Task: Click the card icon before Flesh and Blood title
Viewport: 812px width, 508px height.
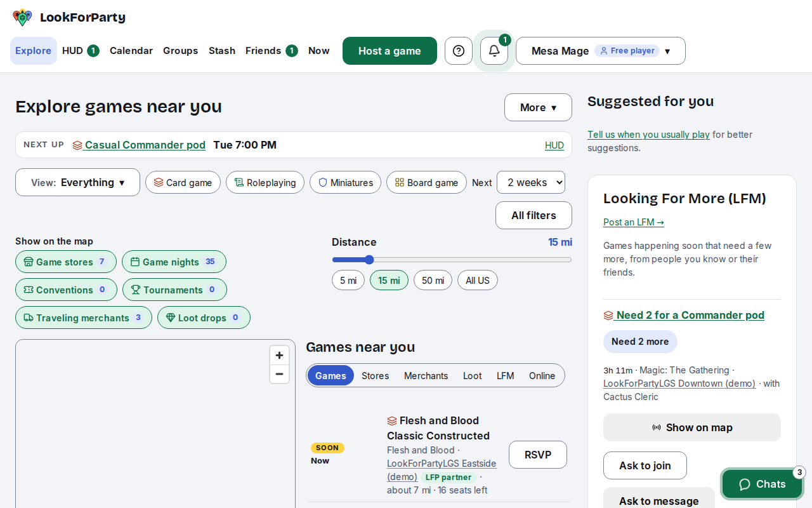Action: (392, 420)
